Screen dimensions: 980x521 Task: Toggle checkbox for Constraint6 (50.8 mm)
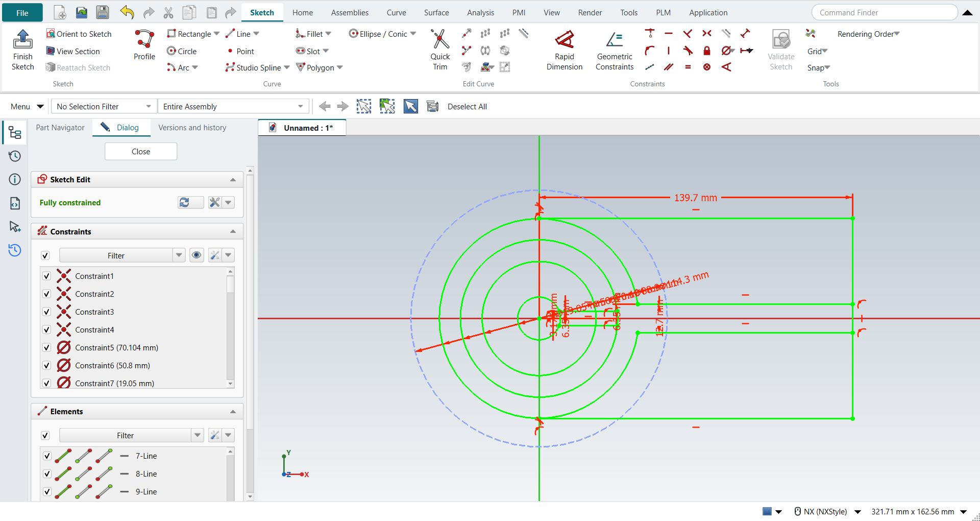(46, 366)
